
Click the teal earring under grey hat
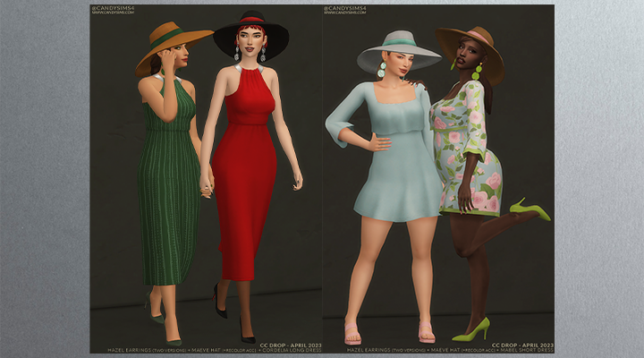[382, 68]
